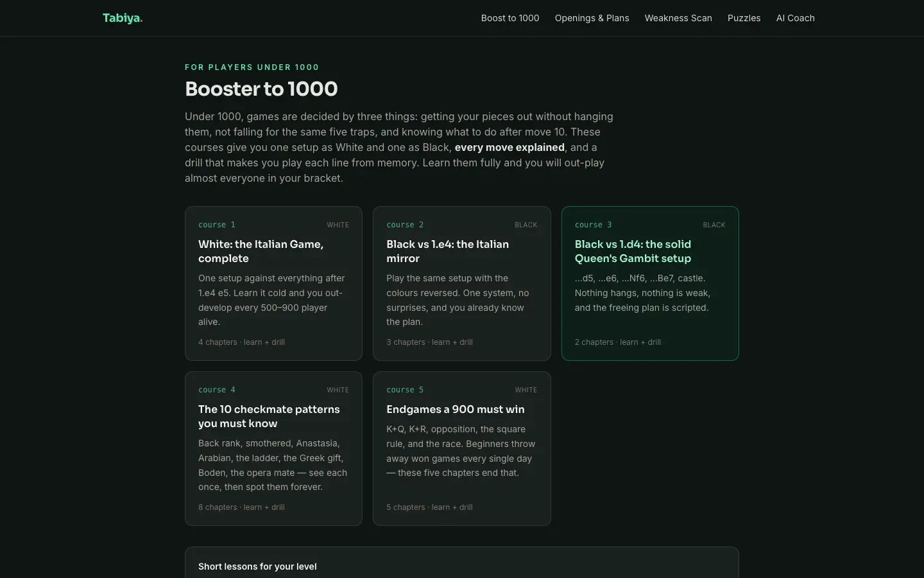The image size is (924, 578).
Task: Click '3 chapters · learn + drill' text
Action: click(429, 342)
